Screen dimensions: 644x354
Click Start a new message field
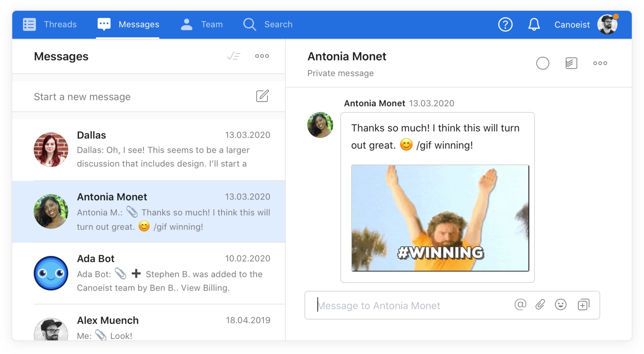click(148, 96)
